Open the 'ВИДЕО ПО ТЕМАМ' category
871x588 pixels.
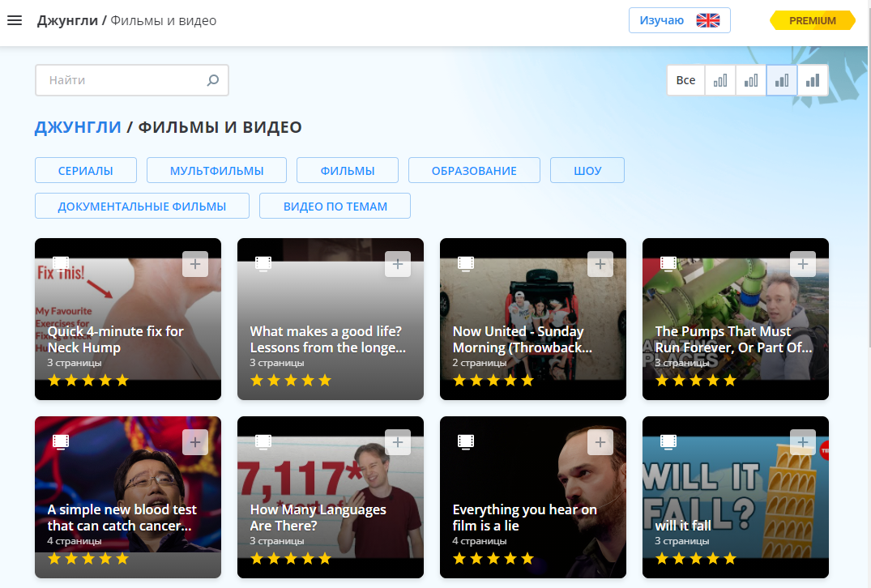(x=335, y=206)
